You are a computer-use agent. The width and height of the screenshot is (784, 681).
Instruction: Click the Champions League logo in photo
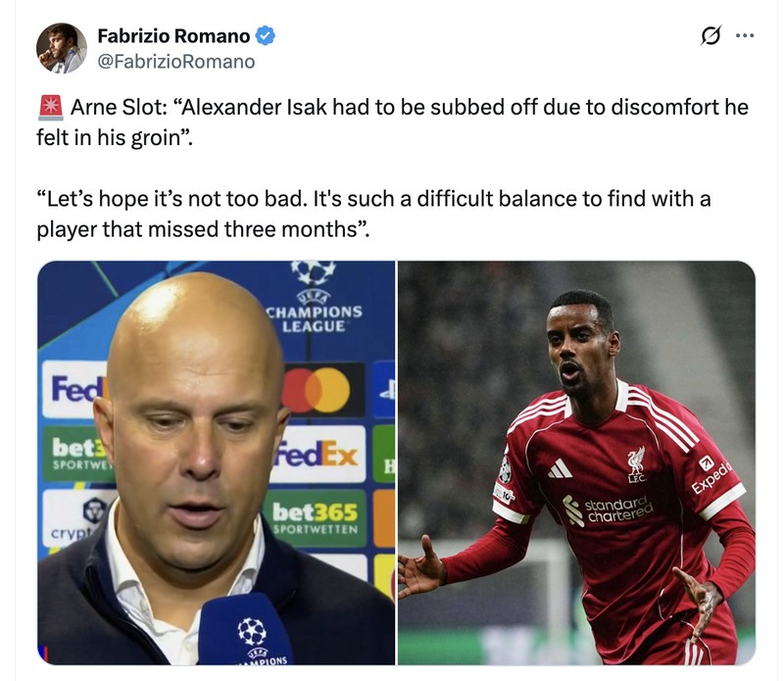pos(314,297)
